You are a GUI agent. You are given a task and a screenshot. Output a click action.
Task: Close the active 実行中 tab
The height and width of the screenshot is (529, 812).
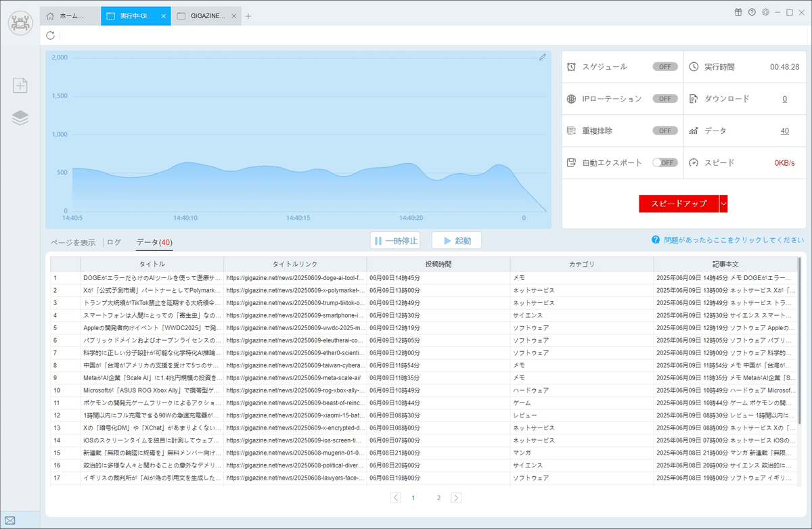click(x=163, y=16)
